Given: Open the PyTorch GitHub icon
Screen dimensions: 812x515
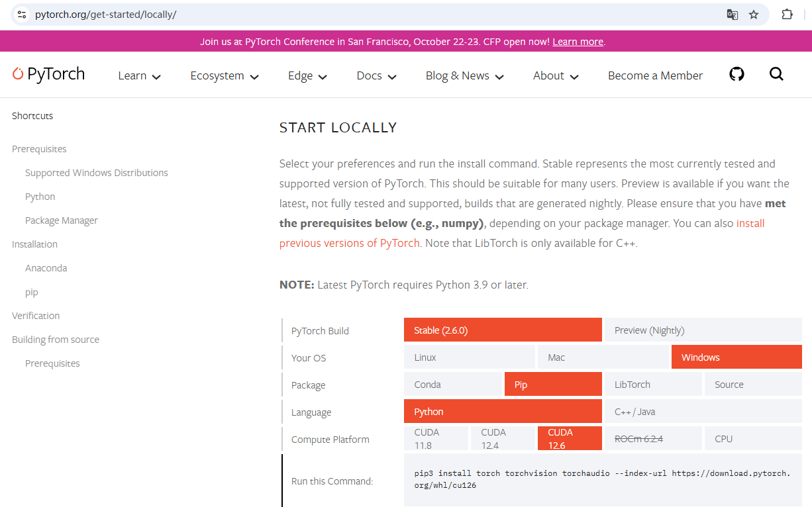Looking at the screenshot, I should [x=736, y=74].
